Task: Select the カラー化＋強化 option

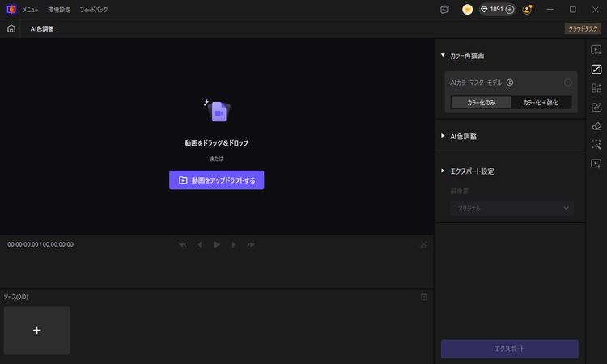Action: click(541, 103)
